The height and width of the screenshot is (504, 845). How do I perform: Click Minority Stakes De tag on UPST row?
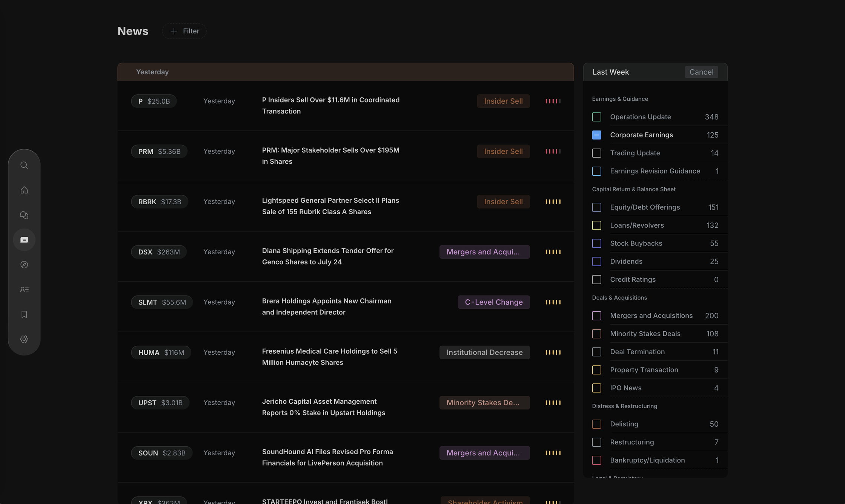point(484,403)
